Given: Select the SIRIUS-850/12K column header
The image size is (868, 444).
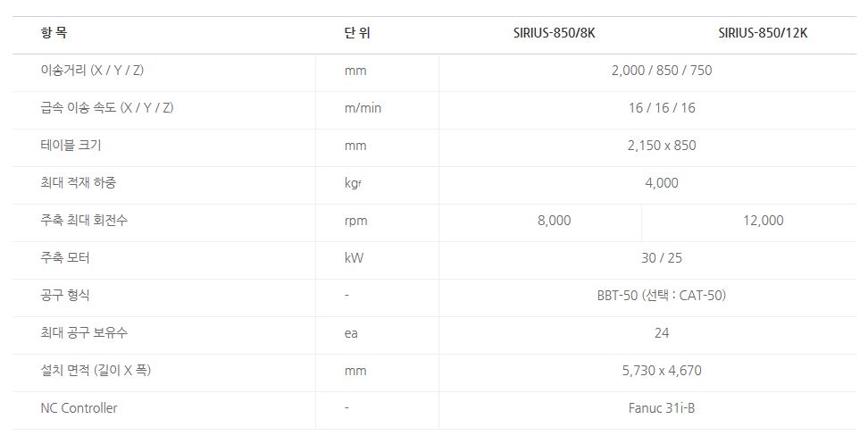Looking at the screenshot, I should tap(763, 34).
